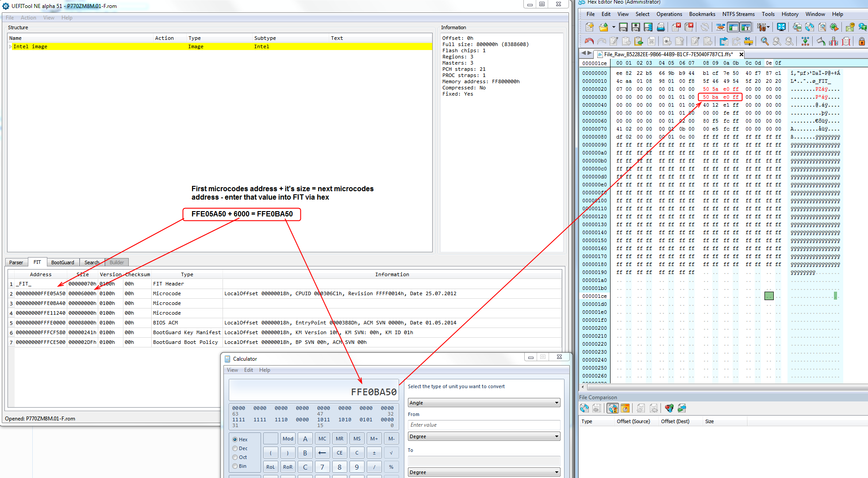Click the feedback envelope icon
The image size is (868, 478).
(x=850, y=27)
